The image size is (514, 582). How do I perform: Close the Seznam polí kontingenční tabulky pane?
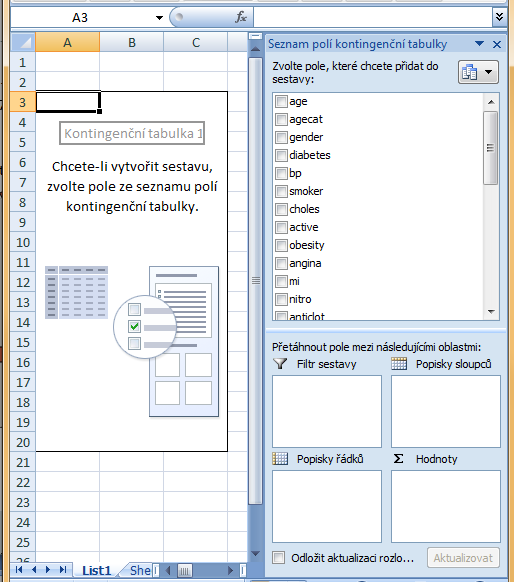(497, 45)
